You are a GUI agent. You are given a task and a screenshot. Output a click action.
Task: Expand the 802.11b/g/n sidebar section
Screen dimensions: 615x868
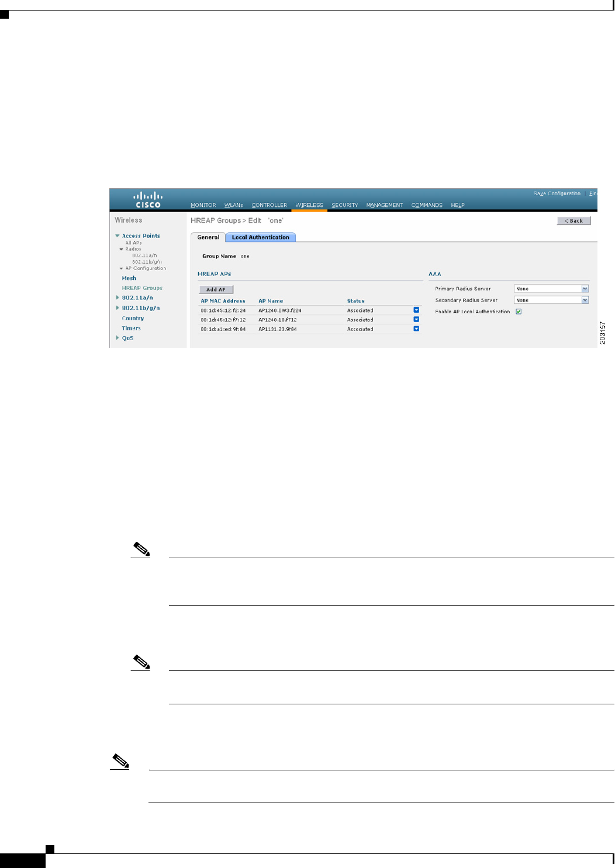118,307
